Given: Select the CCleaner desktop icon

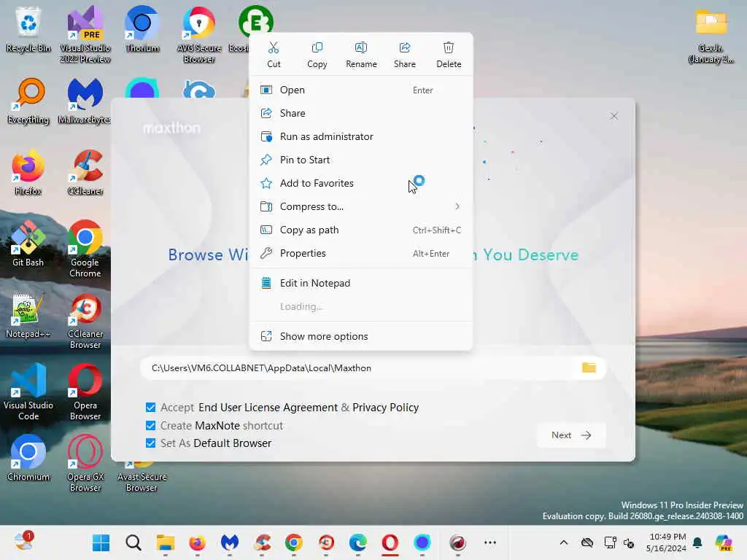Looking at the screenshot, I should tap(85, 172).
